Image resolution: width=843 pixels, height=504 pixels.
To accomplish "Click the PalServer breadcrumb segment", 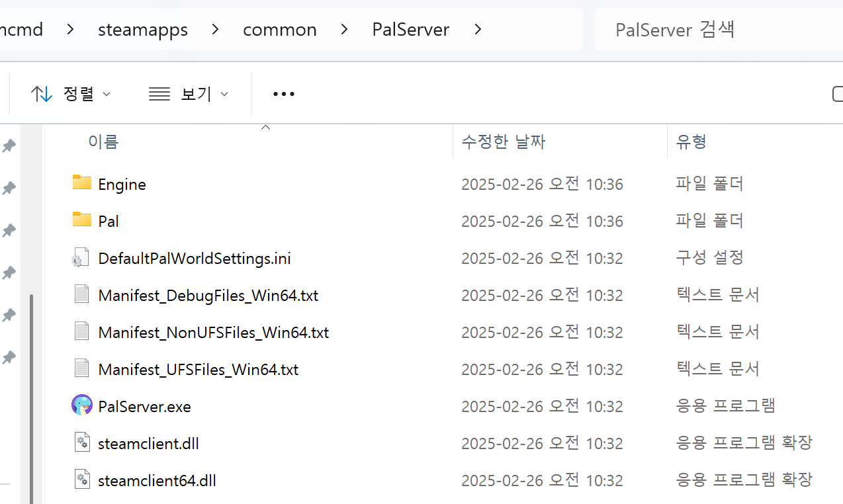I will tap(411, 29).
